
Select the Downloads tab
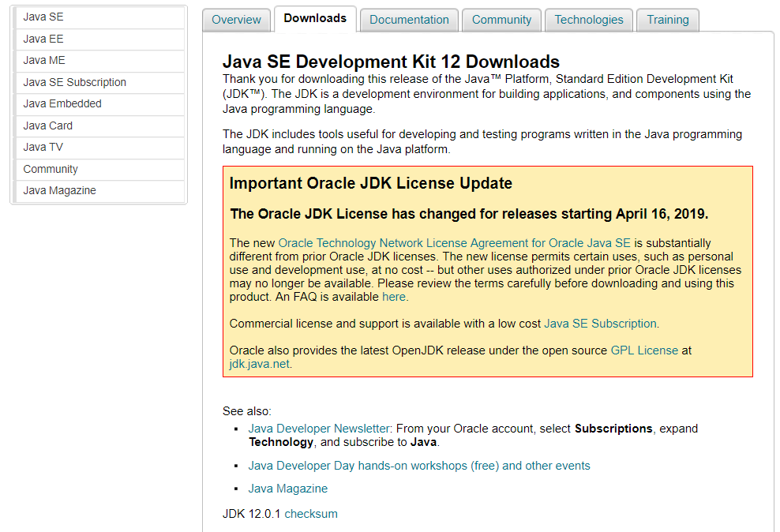click(315, 19)
